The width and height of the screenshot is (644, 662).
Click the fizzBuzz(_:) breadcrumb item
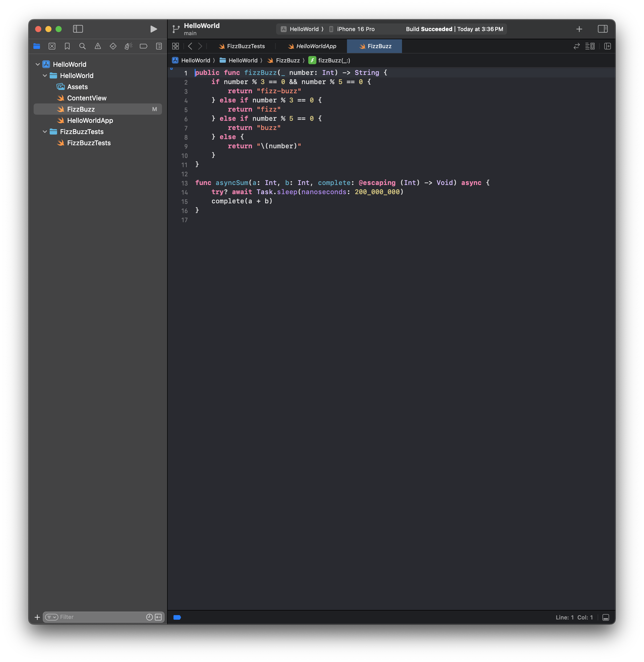coord(333,61)
